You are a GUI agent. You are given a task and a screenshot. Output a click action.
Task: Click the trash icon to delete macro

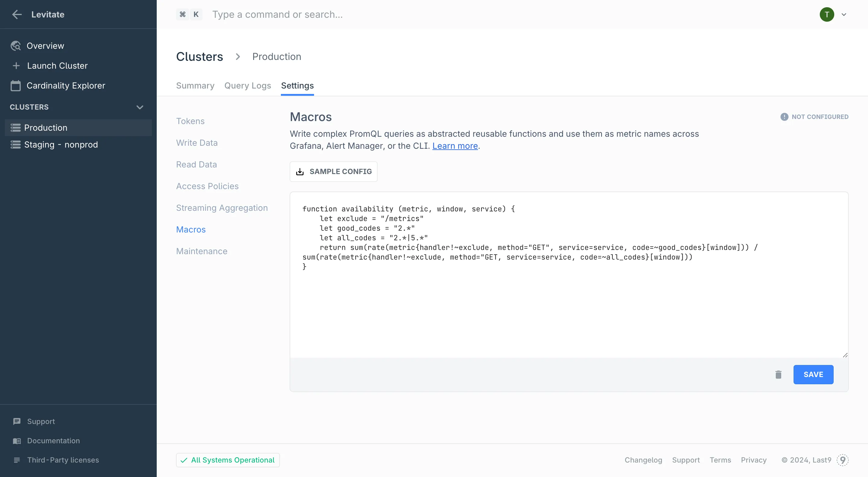click(x=778, y=375)
